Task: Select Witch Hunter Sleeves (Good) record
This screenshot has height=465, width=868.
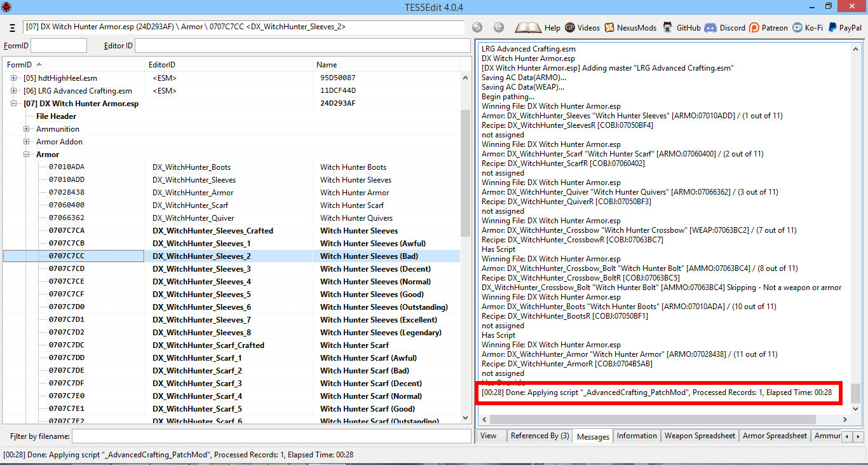Action: (x=231, y=294)
